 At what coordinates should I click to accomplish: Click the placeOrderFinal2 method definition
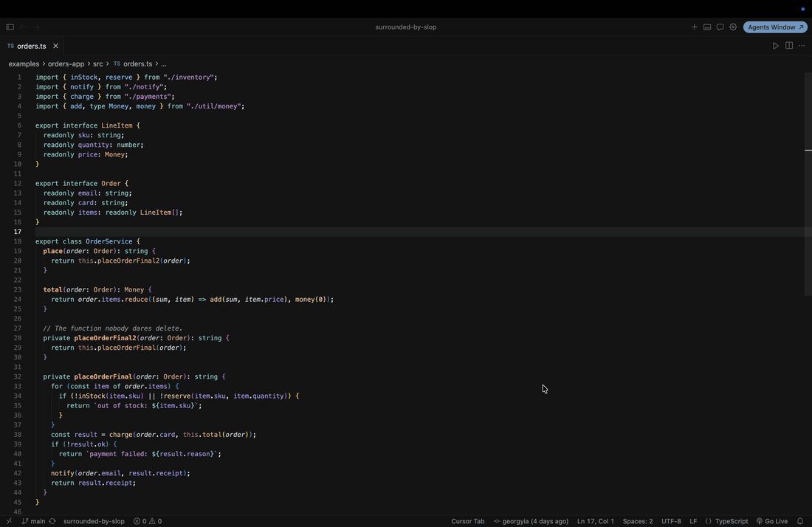pyautogui.click(x=105, y=338)
